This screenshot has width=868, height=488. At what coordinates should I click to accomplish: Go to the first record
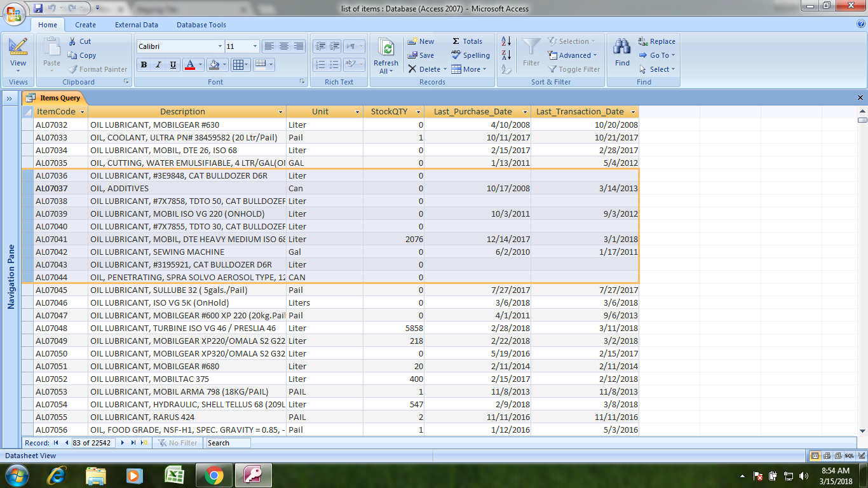tap(56, 443)
